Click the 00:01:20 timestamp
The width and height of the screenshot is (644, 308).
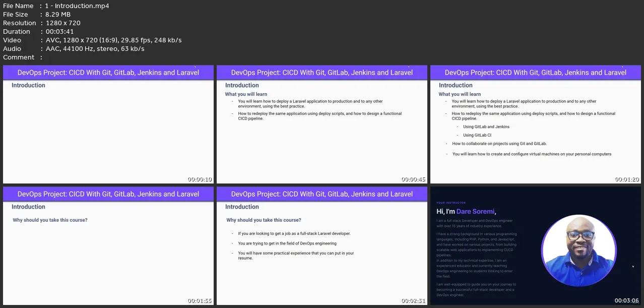(627, 179)
